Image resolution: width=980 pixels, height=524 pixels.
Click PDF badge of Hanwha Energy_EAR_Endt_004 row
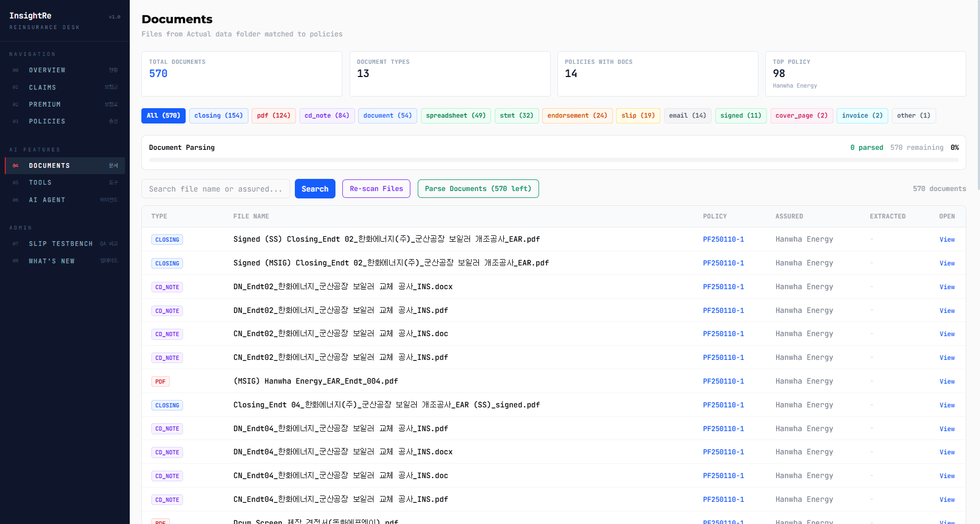(160, 382)
